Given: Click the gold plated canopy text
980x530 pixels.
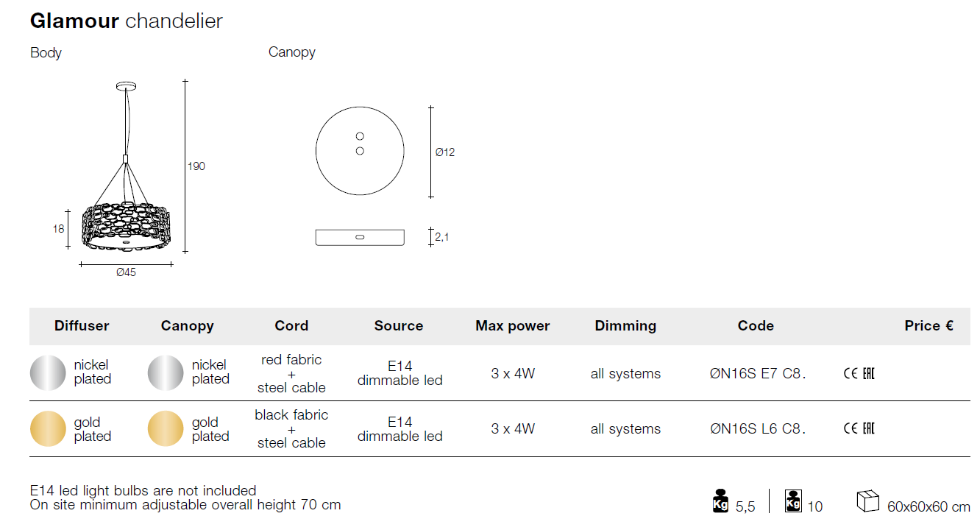Looking at the screenshot, I should (210, 429).
